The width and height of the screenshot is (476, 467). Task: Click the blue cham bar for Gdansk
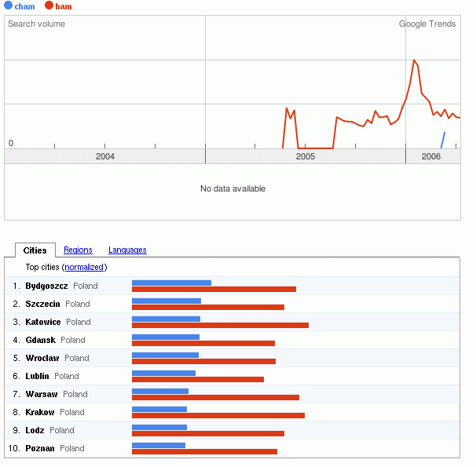(166, 337)
